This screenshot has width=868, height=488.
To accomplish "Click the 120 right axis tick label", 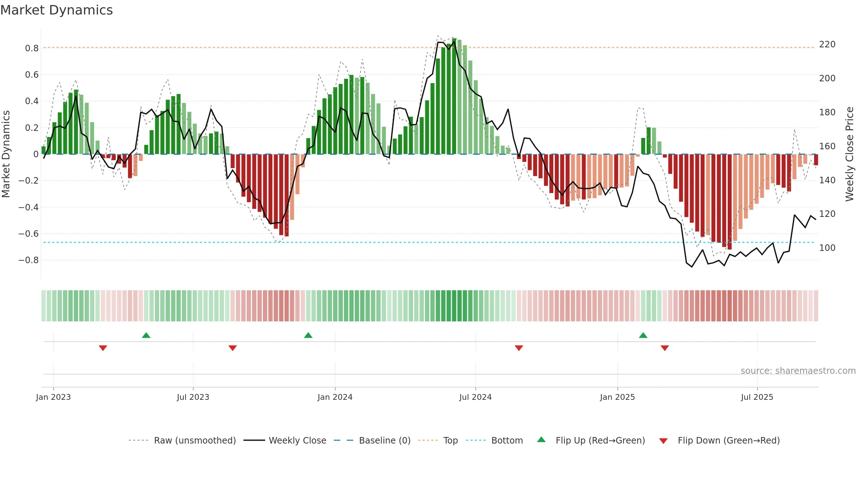I will pyautogui.click(x=827, y=214).
